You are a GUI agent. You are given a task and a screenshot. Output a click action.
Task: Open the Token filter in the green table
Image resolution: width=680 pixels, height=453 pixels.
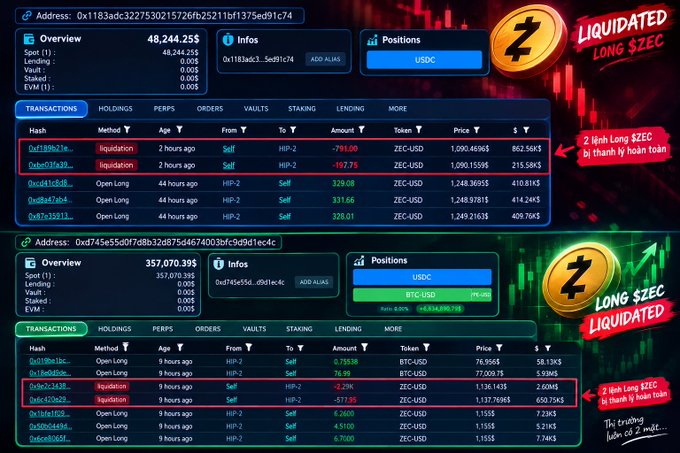click(426, 347)
